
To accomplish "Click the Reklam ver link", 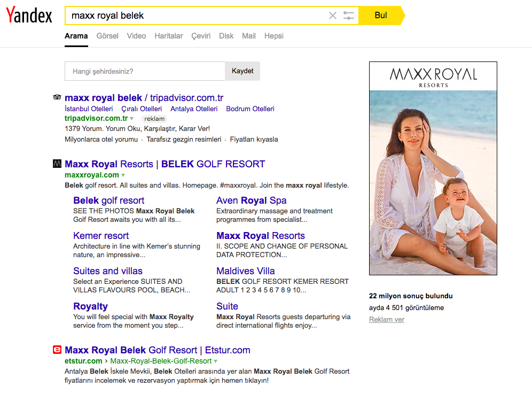I will pyautogui.click(x=386, y=320).
